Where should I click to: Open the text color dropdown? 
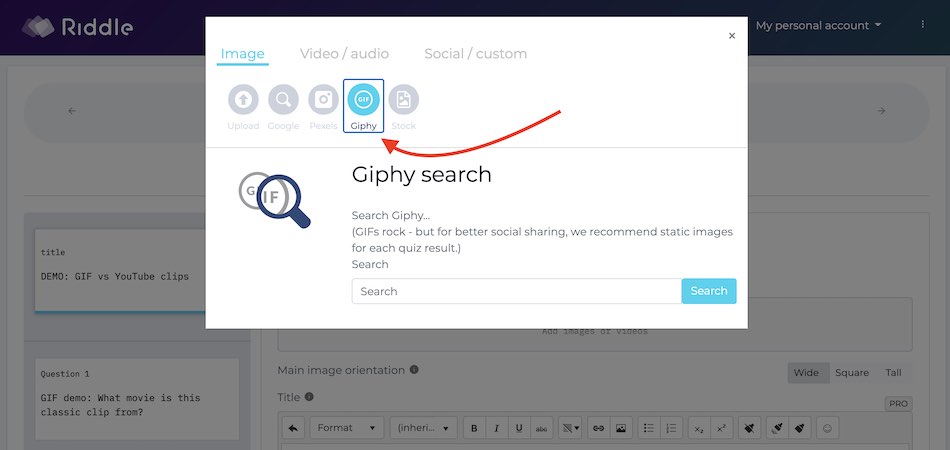pyautogui.click(x=569, y=428)
